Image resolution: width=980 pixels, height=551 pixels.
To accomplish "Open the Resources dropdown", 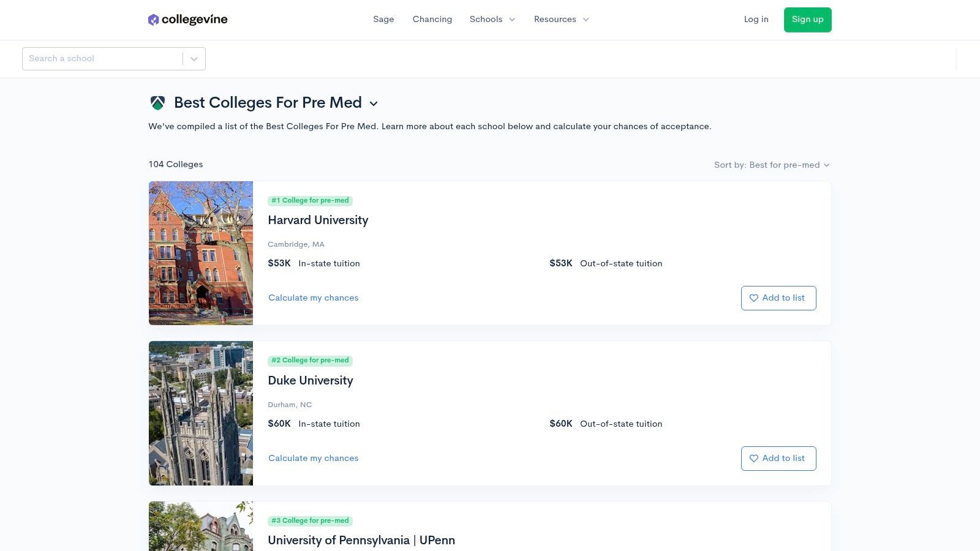I will coord(561,19).
